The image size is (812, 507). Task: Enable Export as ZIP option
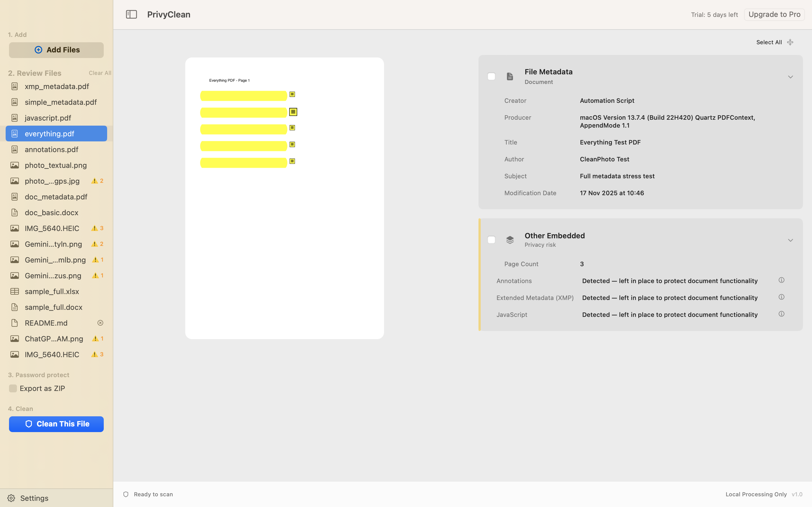(13, 388)
